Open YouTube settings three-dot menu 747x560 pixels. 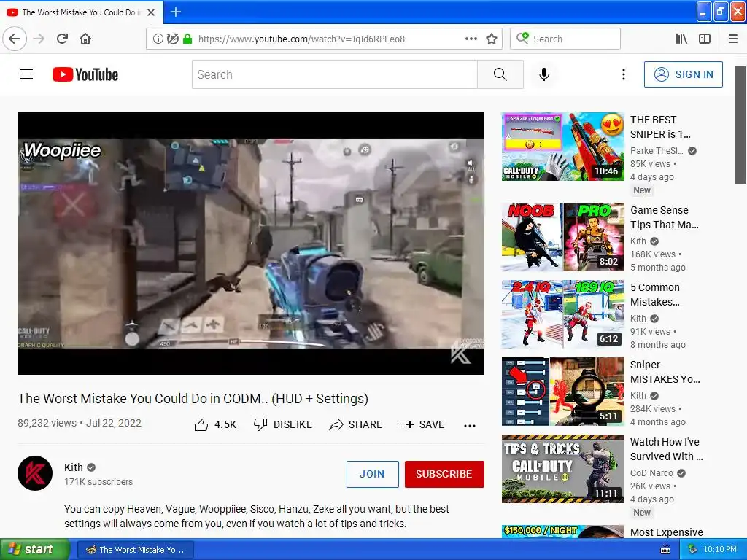coord(623,74)
